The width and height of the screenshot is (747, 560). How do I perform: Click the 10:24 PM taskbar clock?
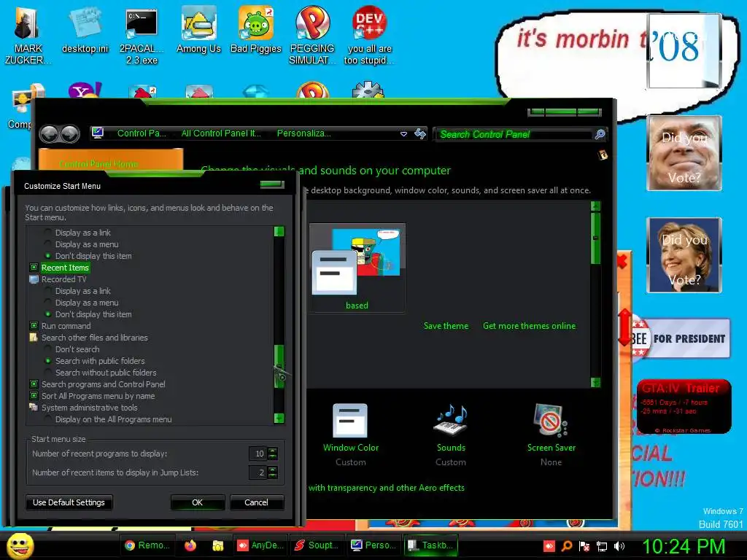(684, 546)
